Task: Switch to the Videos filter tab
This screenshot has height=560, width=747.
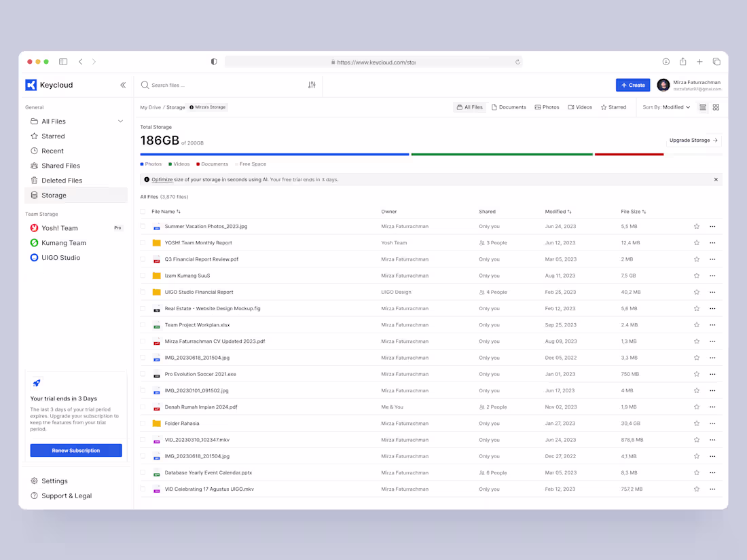Action: click(580, 107)
